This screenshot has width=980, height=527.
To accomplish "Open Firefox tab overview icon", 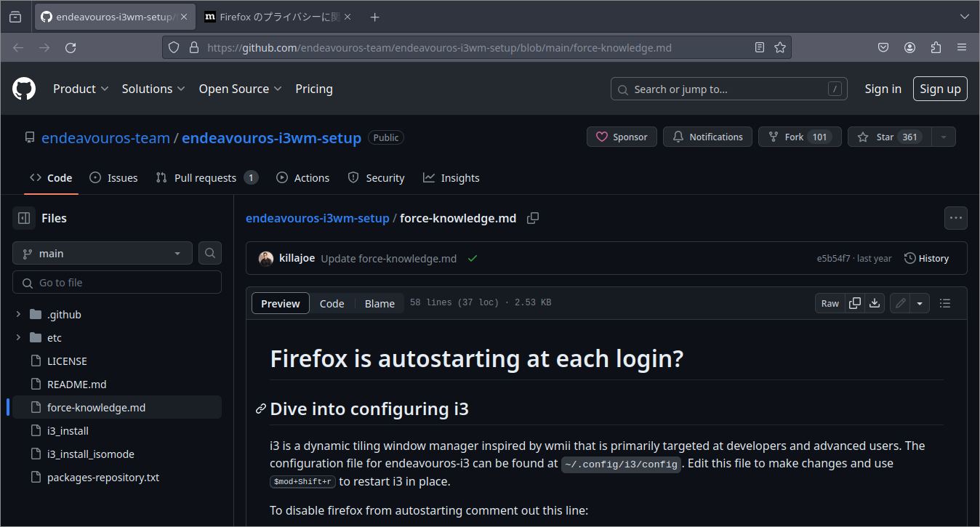I will pyautogui.click(x=15, y=17).
